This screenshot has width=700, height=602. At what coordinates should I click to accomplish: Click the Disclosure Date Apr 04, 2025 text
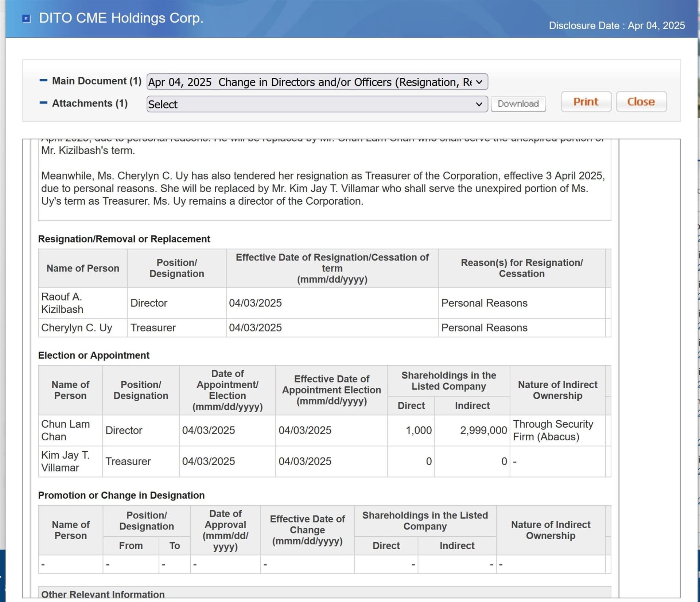click(617, 26)
